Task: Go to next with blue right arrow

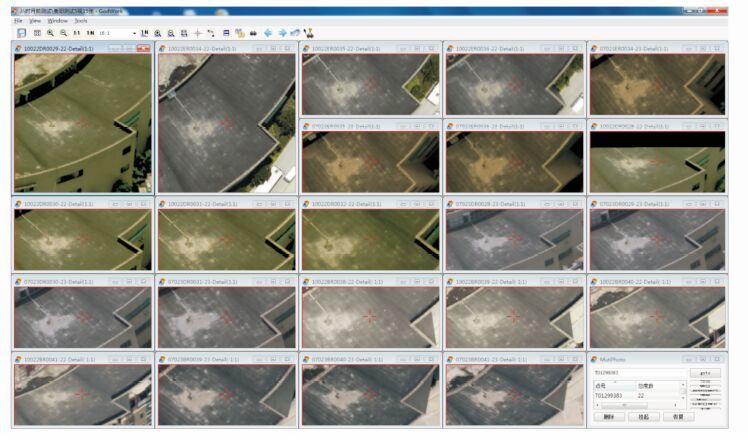Action: 282,33
